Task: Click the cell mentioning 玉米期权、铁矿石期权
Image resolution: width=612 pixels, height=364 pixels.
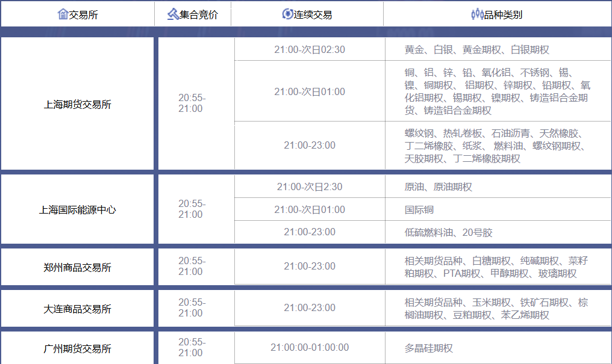Action: [x=498, y=308]
